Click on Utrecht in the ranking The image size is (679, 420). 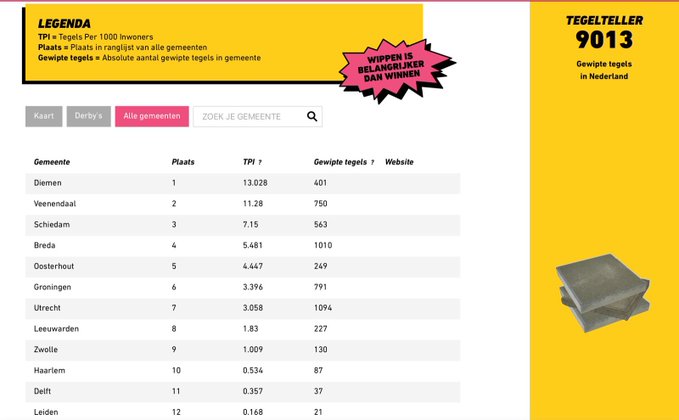(49, 308)
